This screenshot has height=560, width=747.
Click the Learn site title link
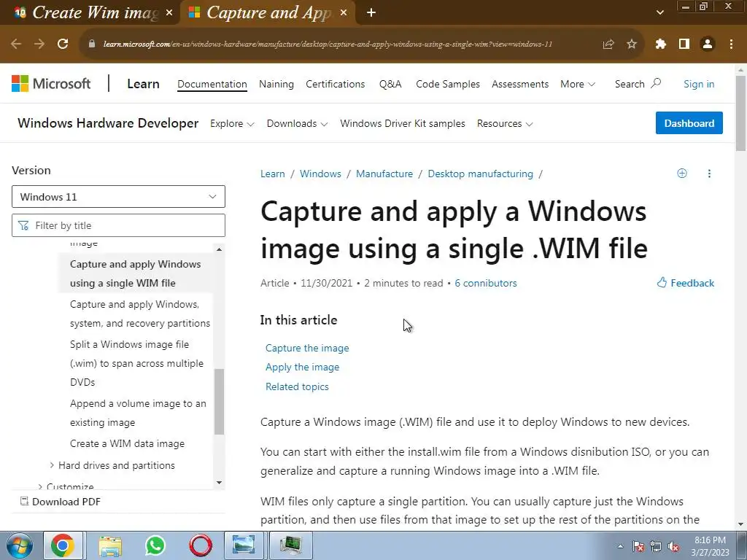[143, 84]
